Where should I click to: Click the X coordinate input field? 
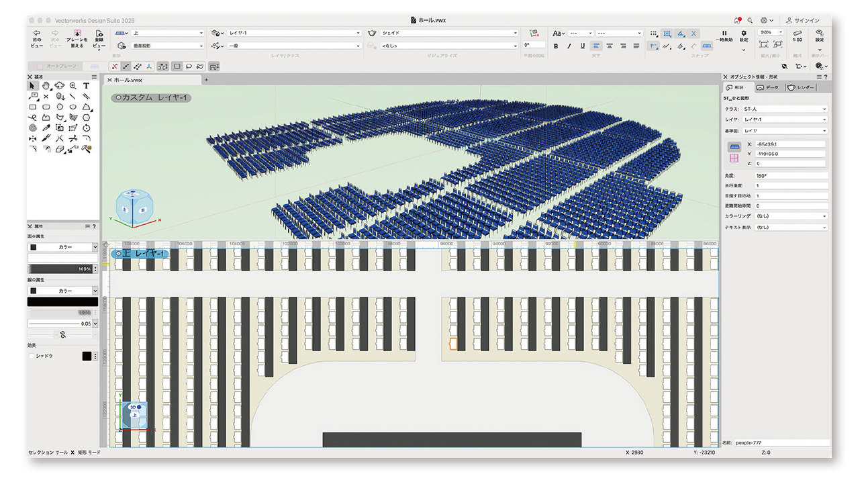click(790, 144)
